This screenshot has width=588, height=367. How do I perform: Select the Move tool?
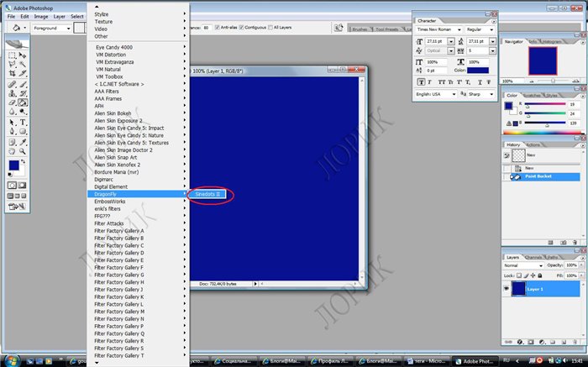coord(23,55)
